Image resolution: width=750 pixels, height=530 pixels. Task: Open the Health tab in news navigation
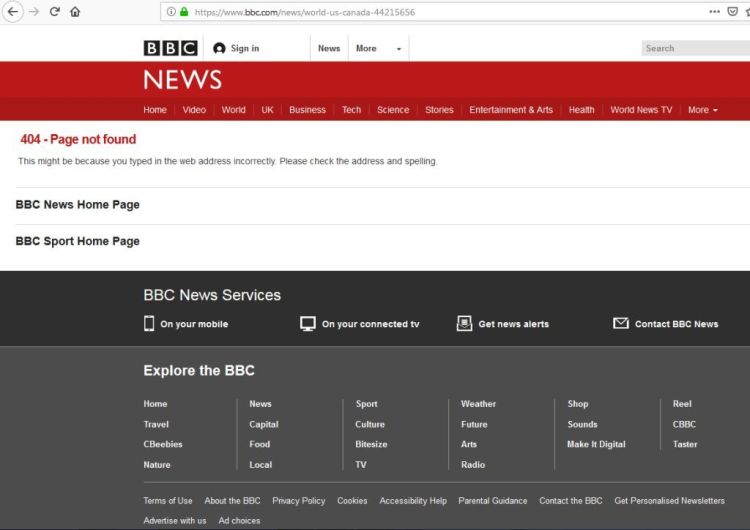pyautogui.click(x=582, y=110)
